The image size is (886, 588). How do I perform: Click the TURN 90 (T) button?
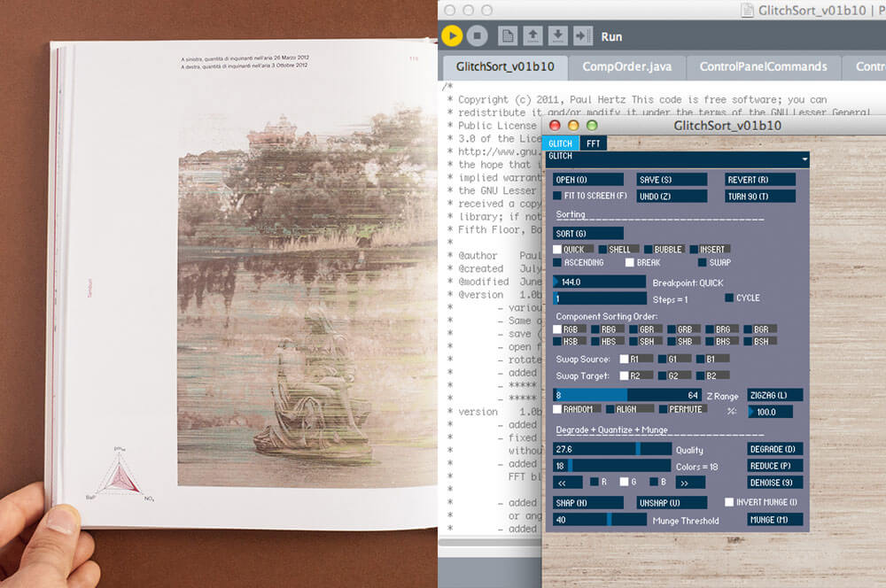(760, 197)
